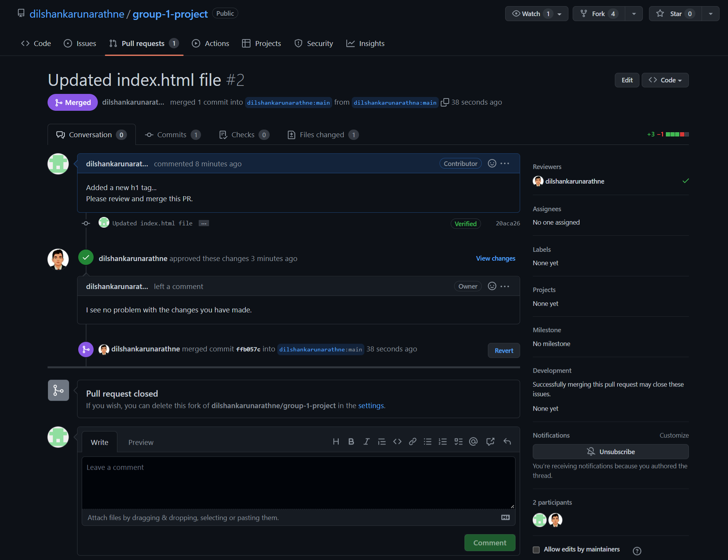Open options menu on the Owner review comment

coord(505,286)
